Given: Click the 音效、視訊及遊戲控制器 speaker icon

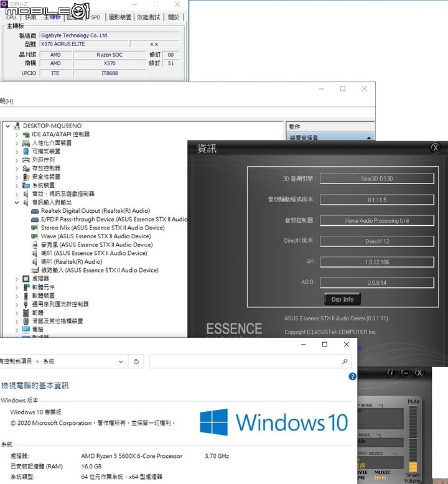Looking at the screenshot, I should [x=26, y=194].
